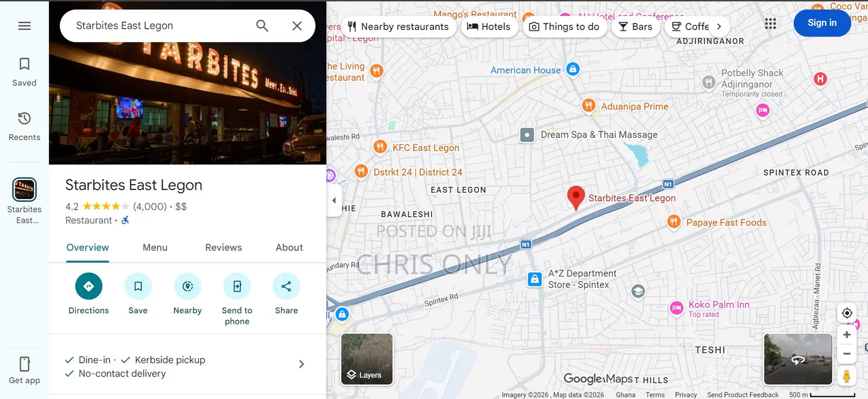The height and width of the screenshot is (399, 868).
Task: Switch to the Reviews tab
Action: tap(224, 248)
